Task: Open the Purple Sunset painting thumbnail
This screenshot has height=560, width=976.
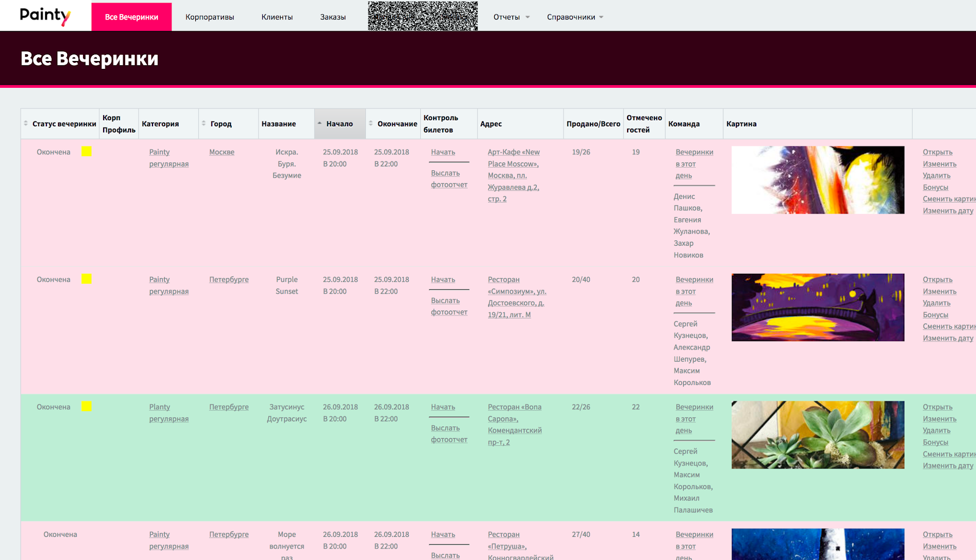Action: point(817,307)
